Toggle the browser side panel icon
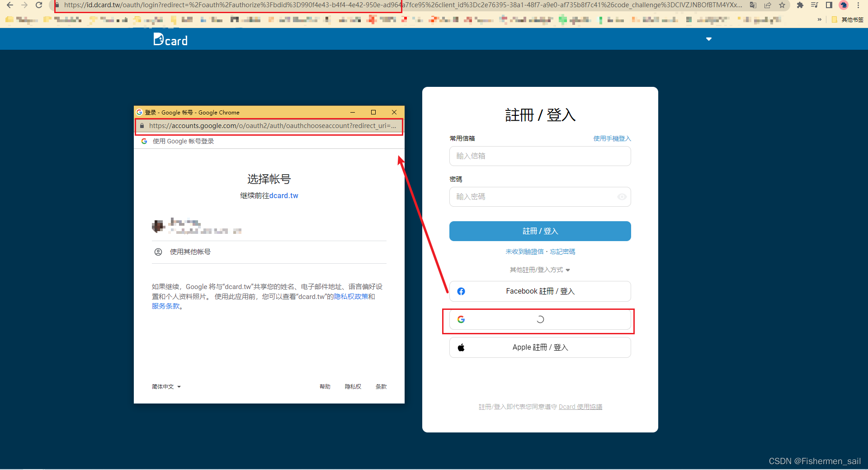 pos(829,5)
